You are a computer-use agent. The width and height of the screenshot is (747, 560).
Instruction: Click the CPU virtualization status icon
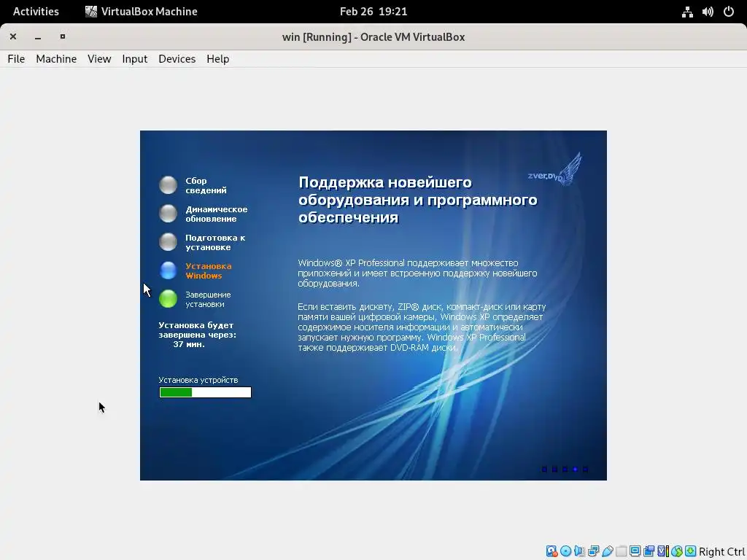click(x=662, y=551)
